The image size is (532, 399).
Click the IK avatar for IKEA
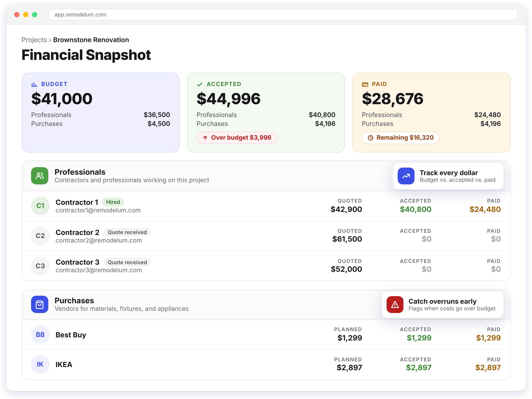click(40, 365)
